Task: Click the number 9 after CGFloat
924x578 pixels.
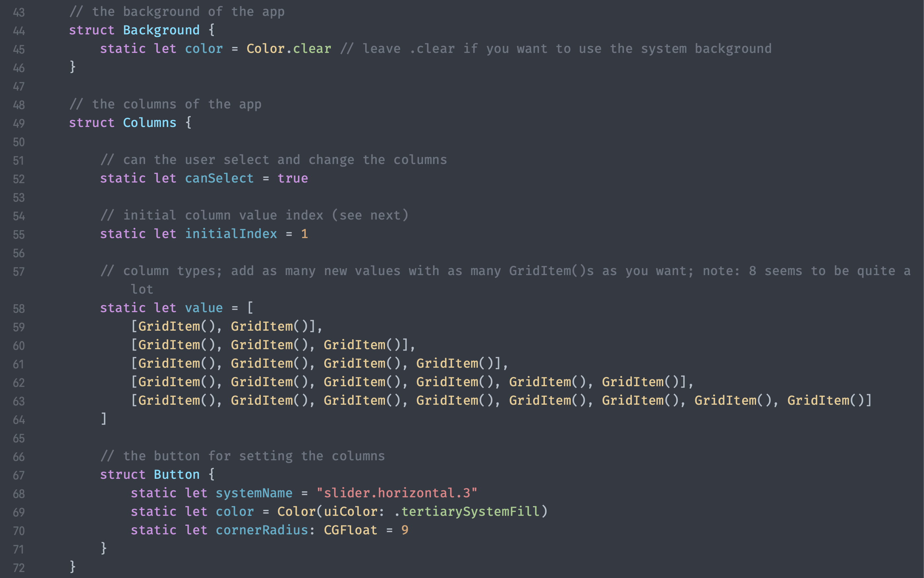Action: click(404, 530)
